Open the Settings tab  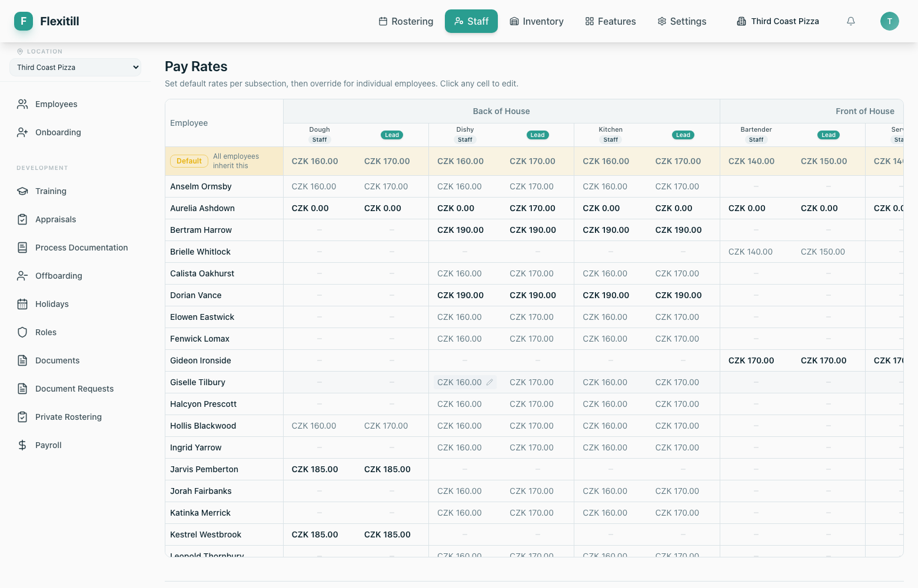click(682, 21)
